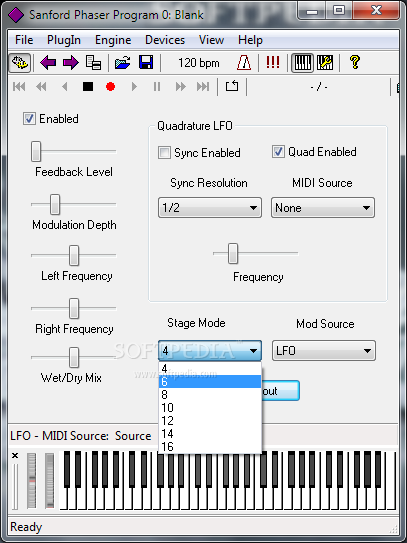Select 6 in Stage Mode list

pos(210,382)
